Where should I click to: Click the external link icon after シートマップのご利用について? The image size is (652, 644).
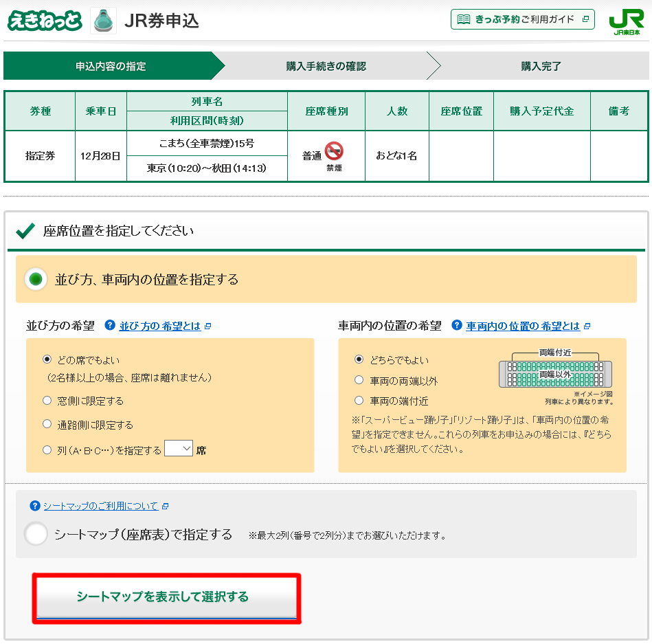coord(165,507)
